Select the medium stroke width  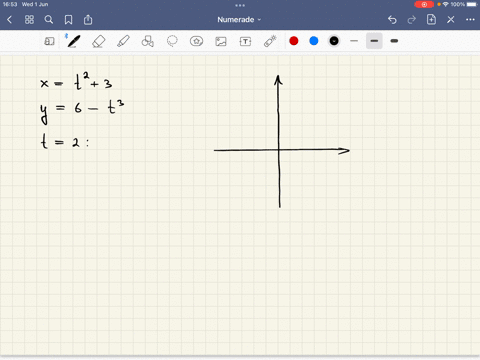click(x=374, y=41)
